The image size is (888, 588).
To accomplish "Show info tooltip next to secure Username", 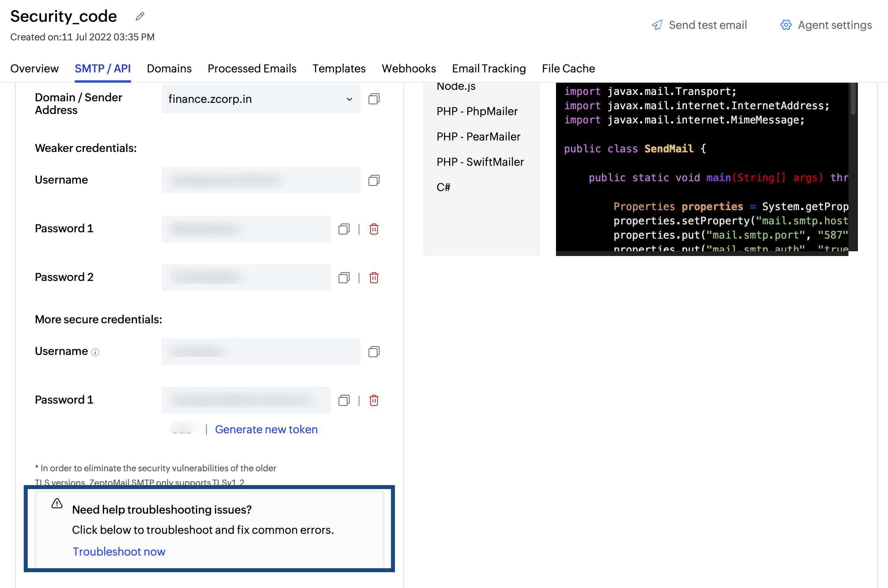I will (x=95, y=352).
